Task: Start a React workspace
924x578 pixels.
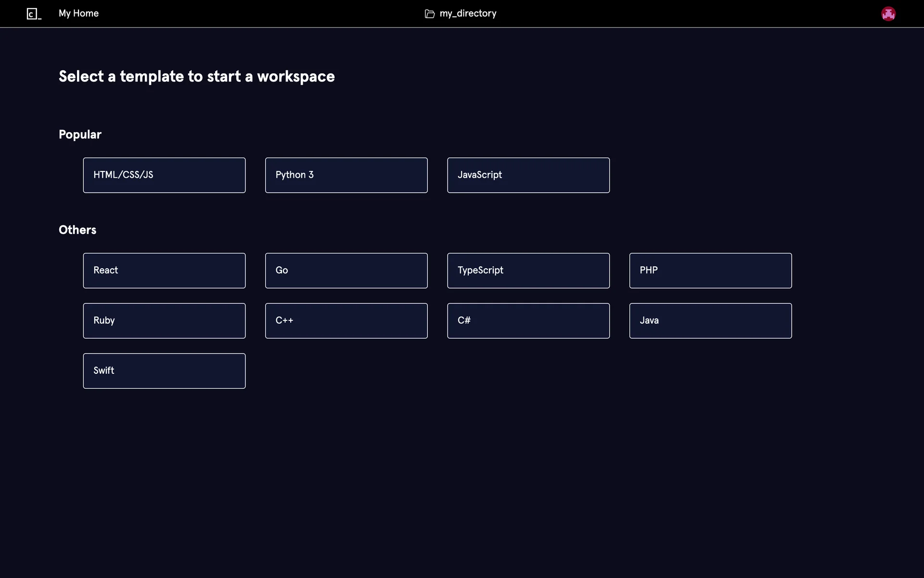Action: pyautogui.click(x=164, y=271)
